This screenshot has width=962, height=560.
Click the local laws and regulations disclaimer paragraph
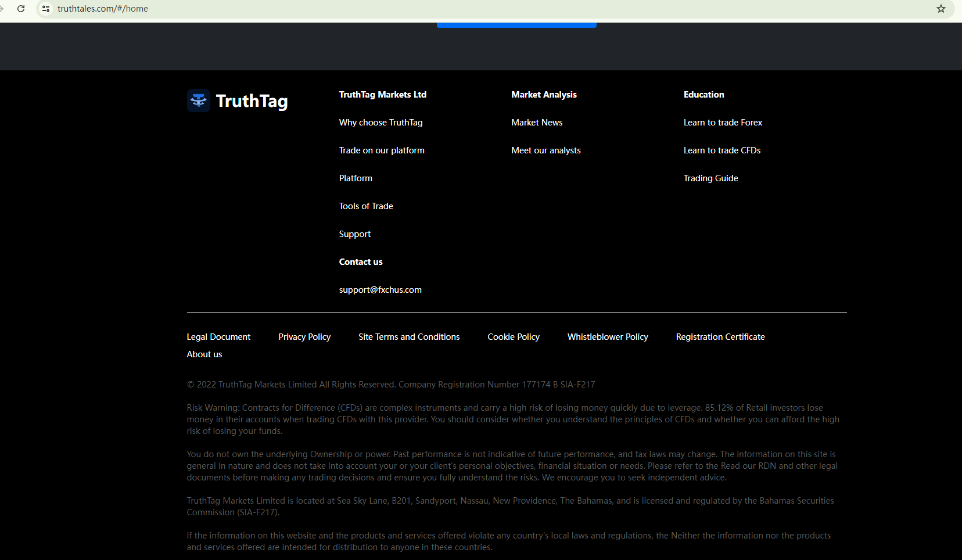[509, 541]
